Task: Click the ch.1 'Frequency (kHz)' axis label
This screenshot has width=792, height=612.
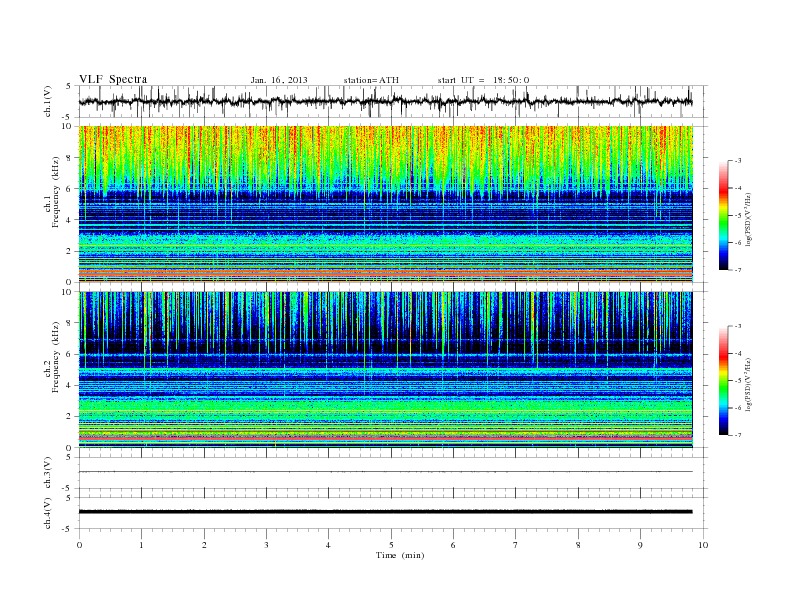Action: [56, 192]
